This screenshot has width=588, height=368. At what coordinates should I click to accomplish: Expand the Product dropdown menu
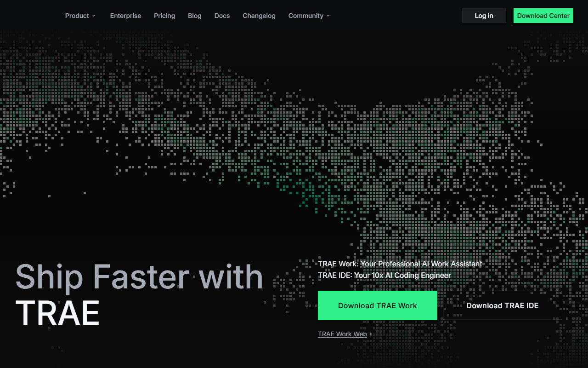[80, 16]
